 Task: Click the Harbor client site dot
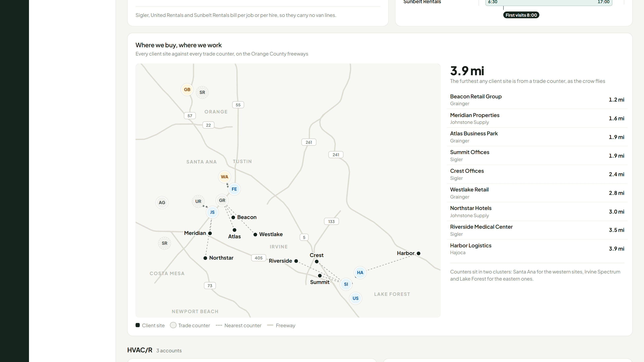pos(419,253)
